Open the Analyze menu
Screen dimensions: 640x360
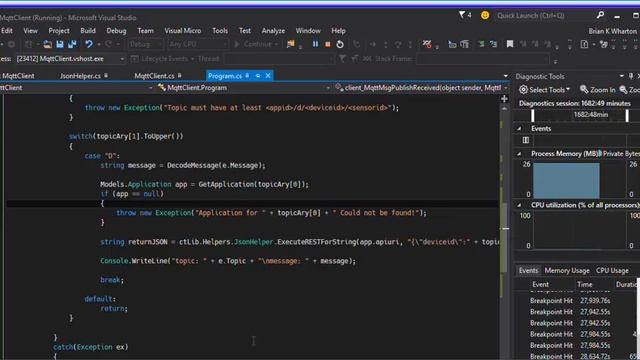click(273, 31)
